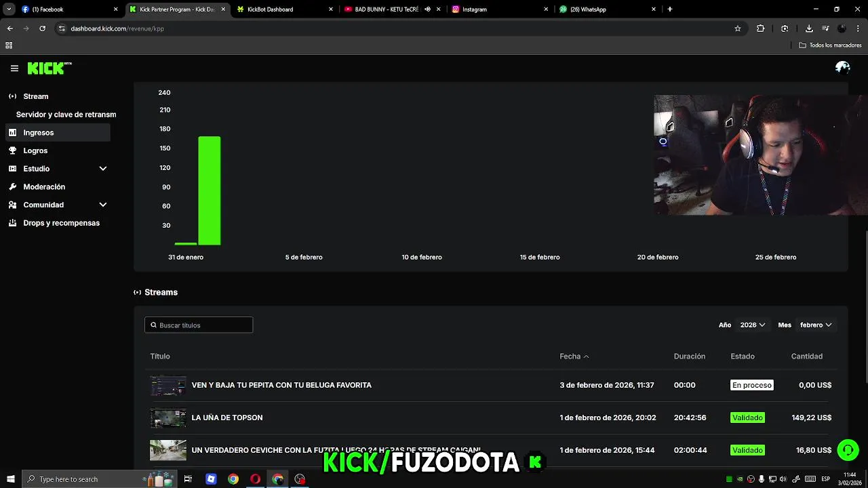
Task: Open Chrome profile avatar
Action: coord(842,28)
